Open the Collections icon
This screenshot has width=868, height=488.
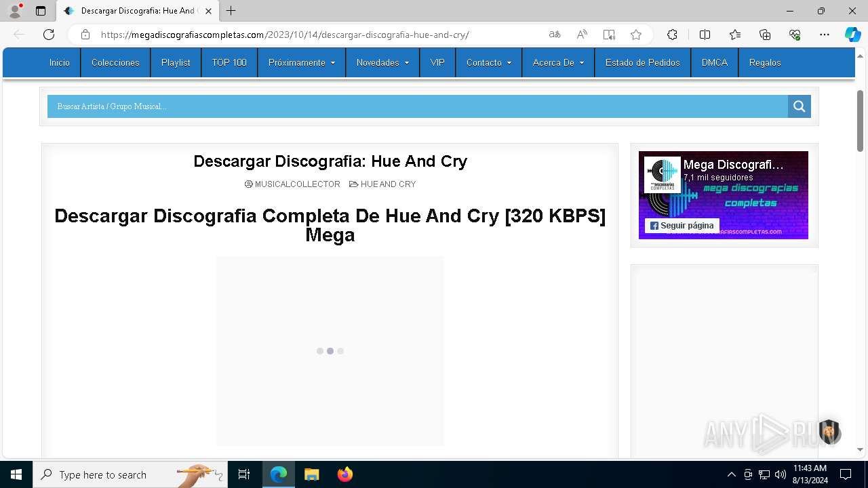[x=765, y=35]
